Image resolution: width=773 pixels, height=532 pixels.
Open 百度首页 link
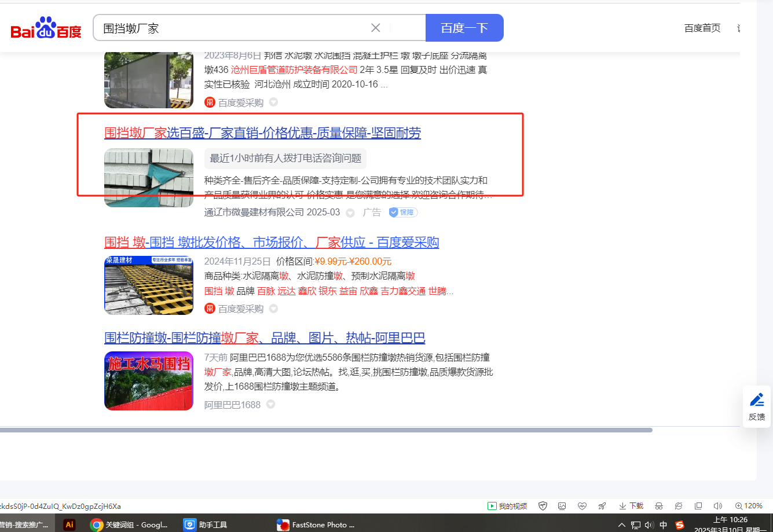pos(702,28)
